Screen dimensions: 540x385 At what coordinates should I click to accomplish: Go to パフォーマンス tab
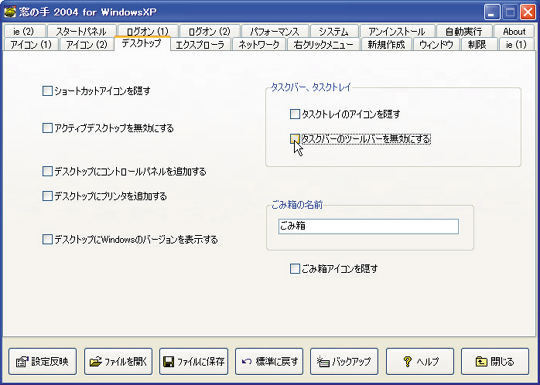[x=274, y=32]
